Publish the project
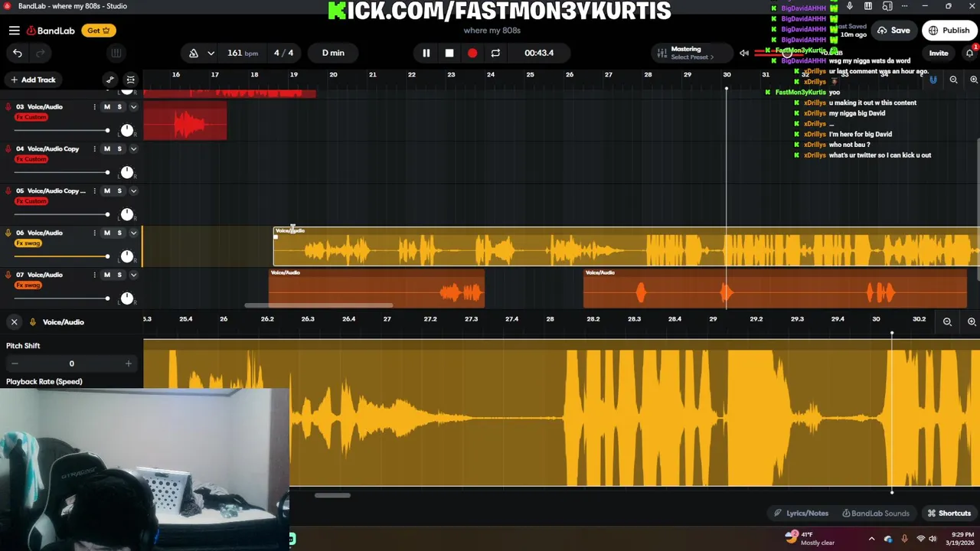980x551 pixels. 949,31
